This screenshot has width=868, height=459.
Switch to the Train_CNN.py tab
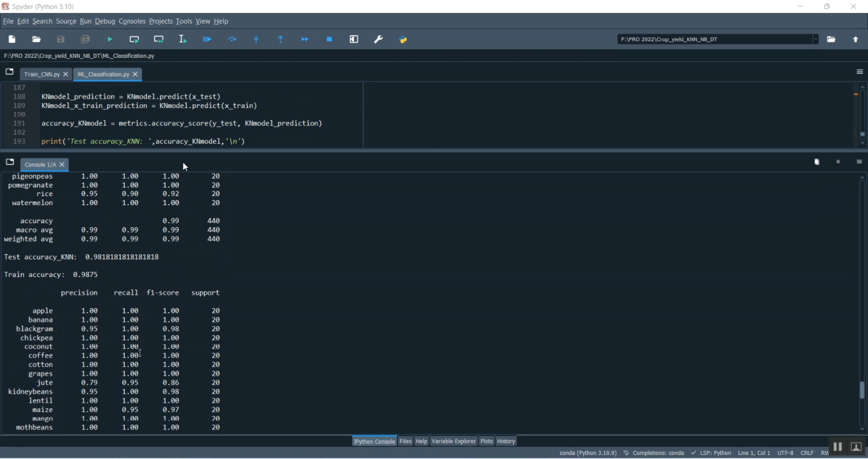42,75
